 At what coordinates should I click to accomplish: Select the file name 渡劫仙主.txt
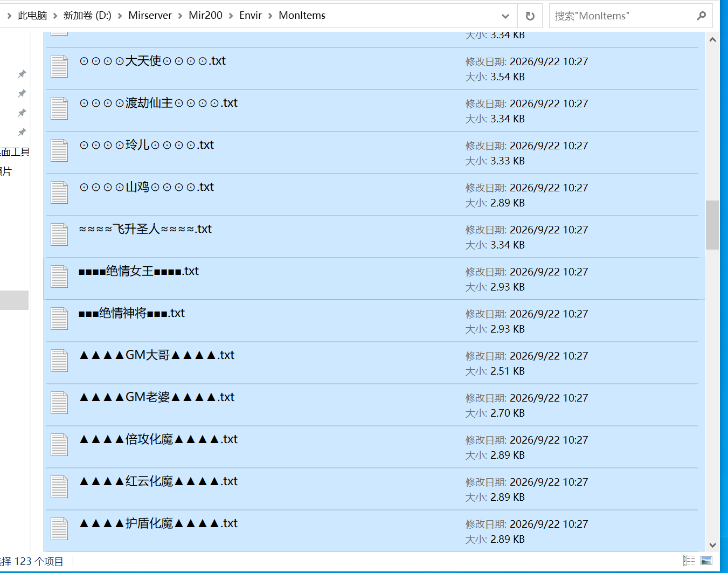tap(158, 103)
